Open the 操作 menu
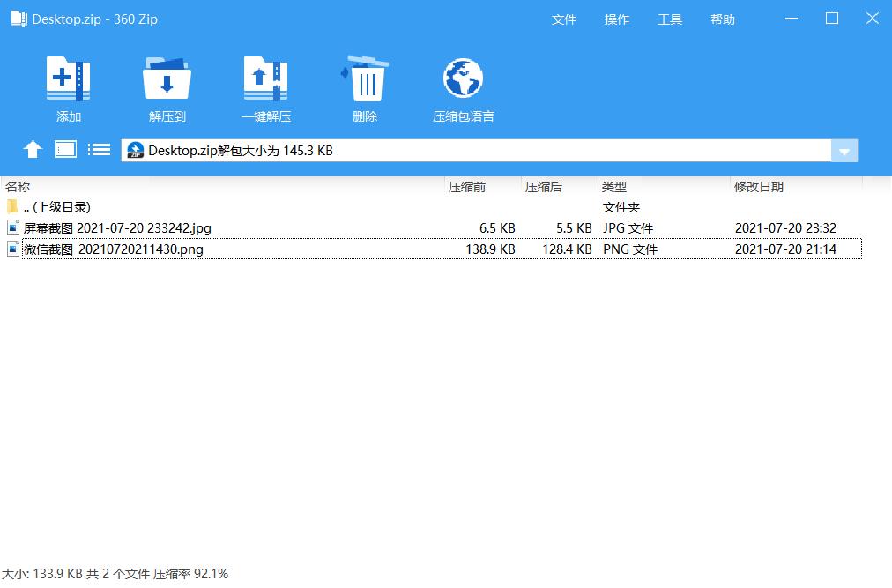The width and height of the screenshot is (892, 588). 617,19
